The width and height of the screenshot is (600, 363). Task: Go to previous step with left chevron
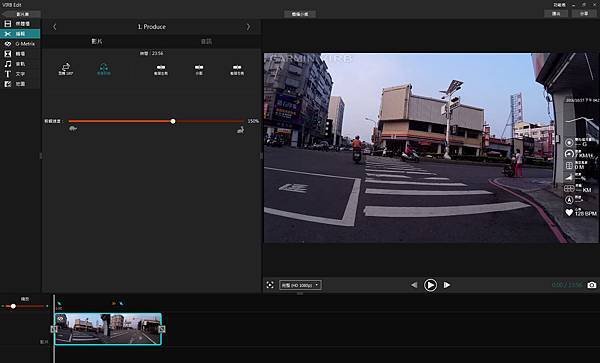coord(55,27)
